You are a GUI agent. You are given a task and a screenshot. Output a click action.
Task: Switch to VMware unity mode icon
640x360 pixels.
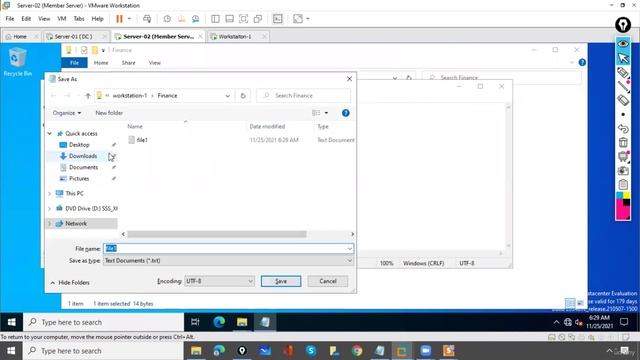(258, 19)
